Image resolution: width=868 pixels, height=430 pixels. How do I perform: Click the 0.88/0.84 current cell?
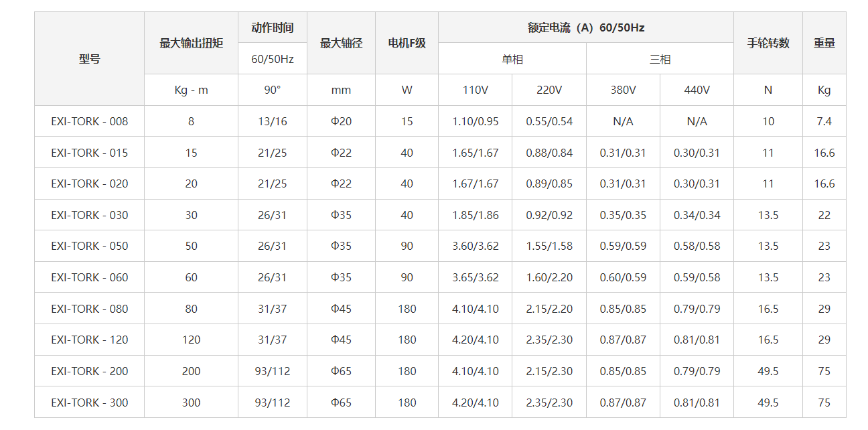549,153
